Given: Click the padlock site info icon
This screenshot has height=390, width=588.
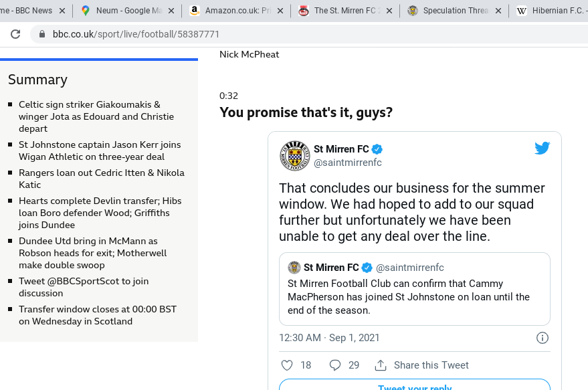Looking at the screenshot, I should point(42,34).
